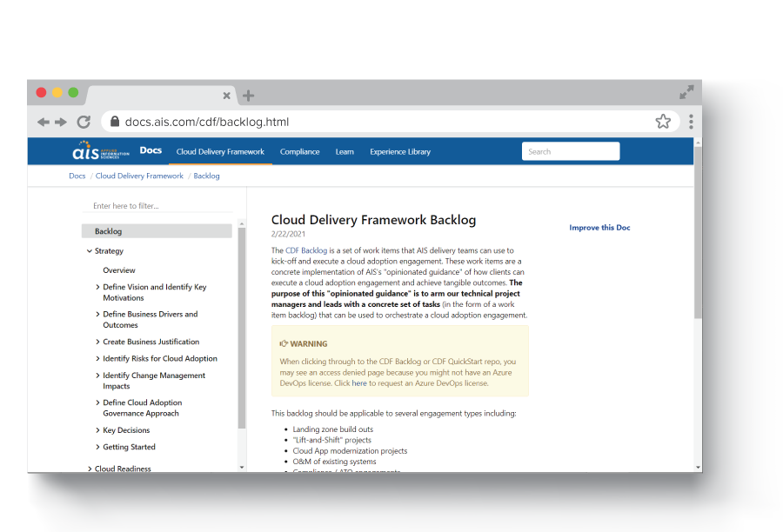Go forward with the browser forward arrow
Image resolution: width=783 pixels, height=532 pixels.
61,122
